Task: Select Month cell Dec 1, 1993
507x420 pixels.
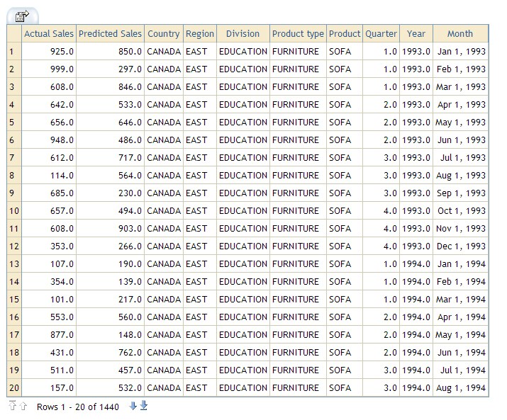Action: point(460,246)
